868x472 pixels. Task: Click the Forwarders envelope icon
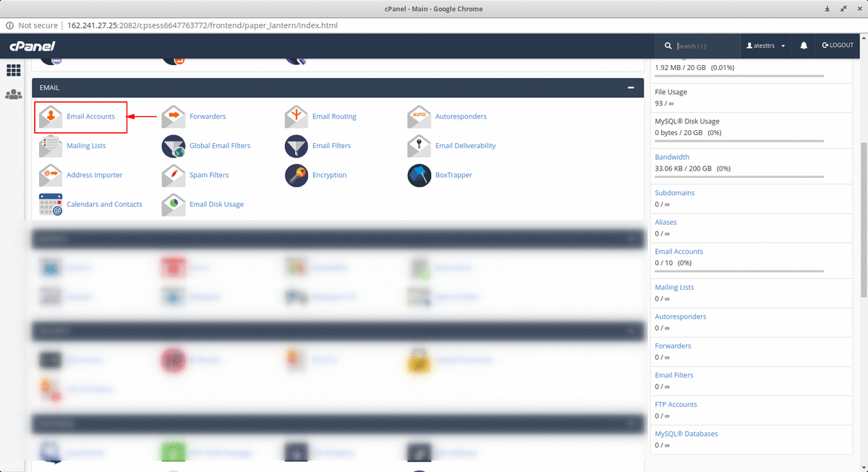click(174, 116)
